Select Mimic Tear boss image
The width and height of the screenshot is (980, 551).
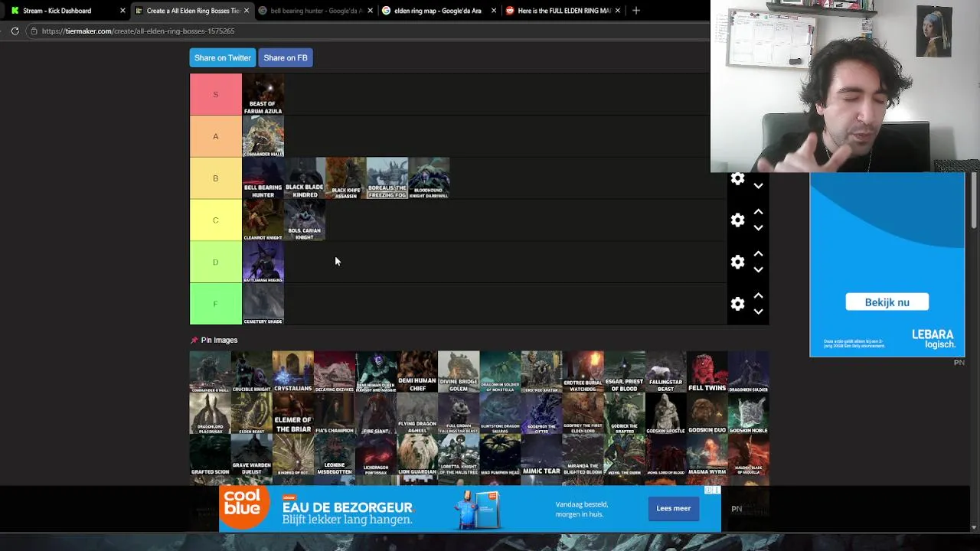pyautogui.click(x=541, y=455)
